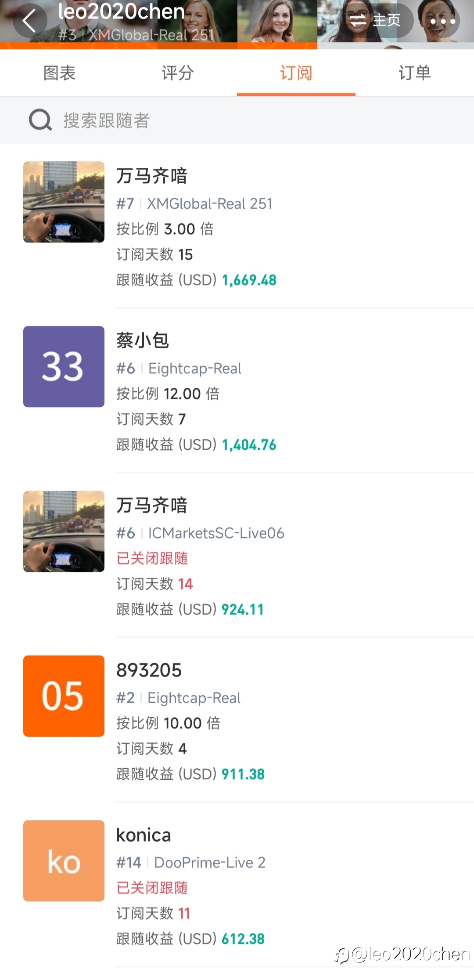Open follower name 蔡小包
474x980 pixels.
(x=143, y=340)
